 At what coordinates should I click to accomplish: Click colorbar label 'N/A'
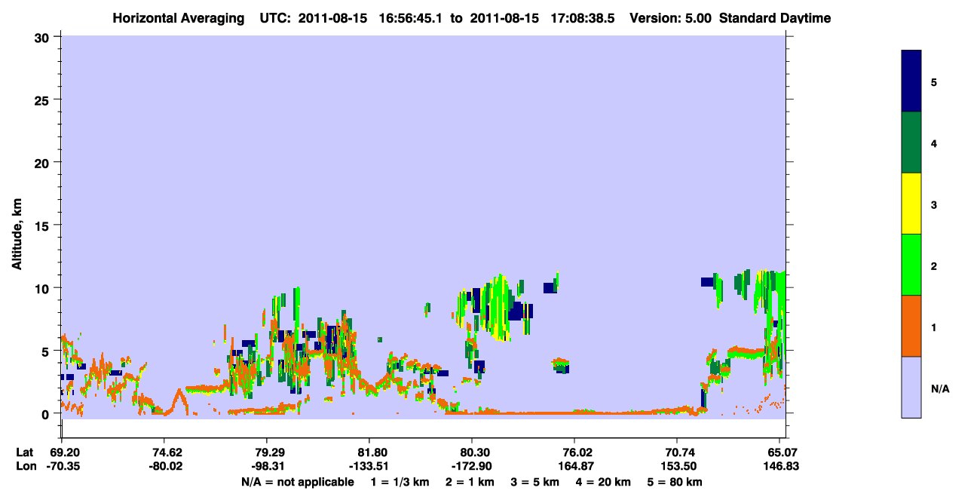939,388
